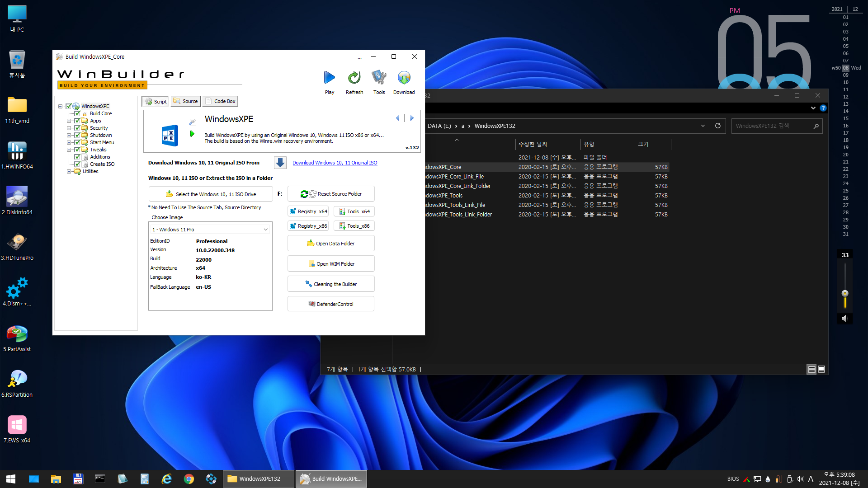Expand the Apps tree node
868x488 pixels.
[x=69, y=121]
